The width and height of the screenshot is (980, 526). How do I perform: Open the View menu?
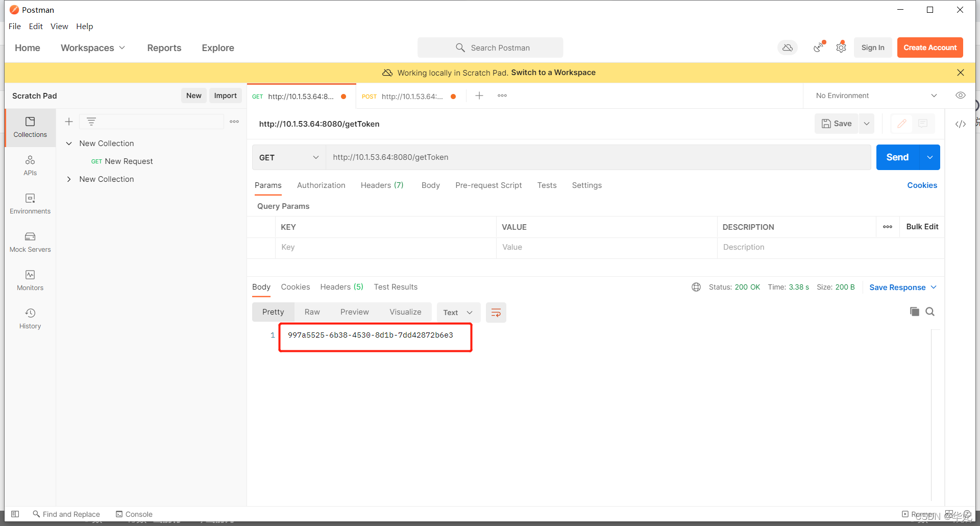(x=59, y=27)
